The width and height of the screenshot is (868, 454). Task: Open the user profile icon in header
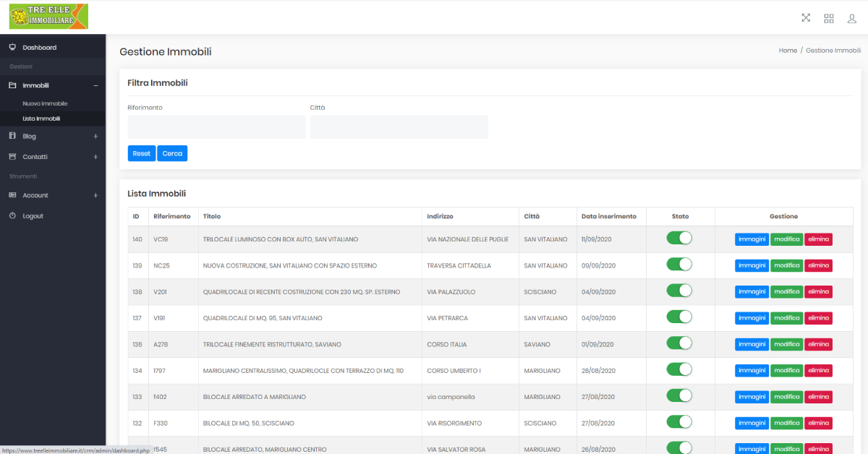852,18
